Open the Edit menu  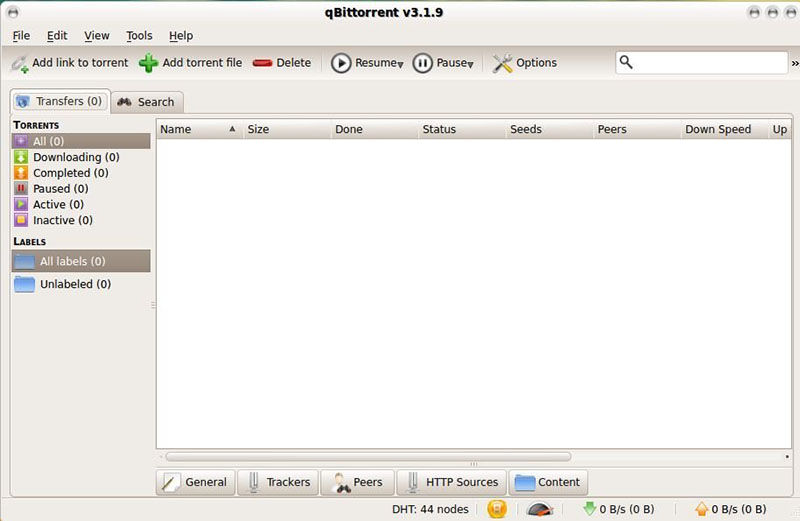57,36
